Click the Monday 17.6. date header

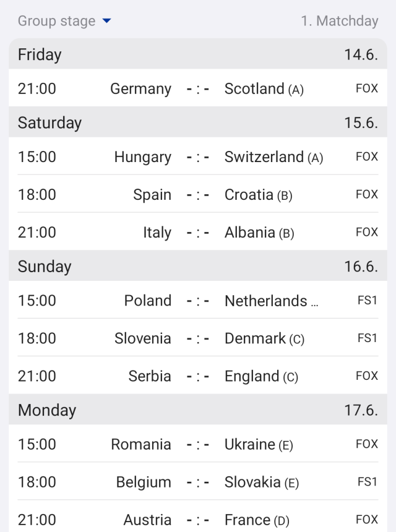pos(198,410)
